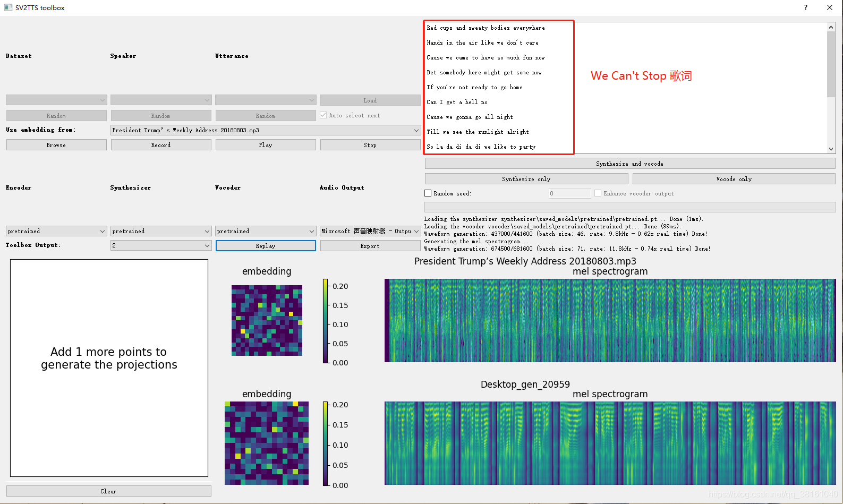Click the top embedding colorbar
This screenshot has width=843, height=504.
pos(326,321)
